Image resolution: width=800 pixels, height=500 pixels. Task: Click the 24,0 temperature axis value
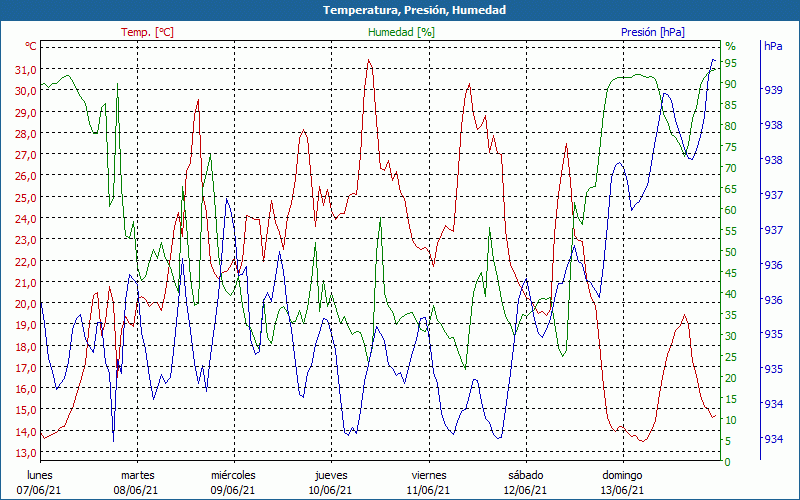pos(24,219)
